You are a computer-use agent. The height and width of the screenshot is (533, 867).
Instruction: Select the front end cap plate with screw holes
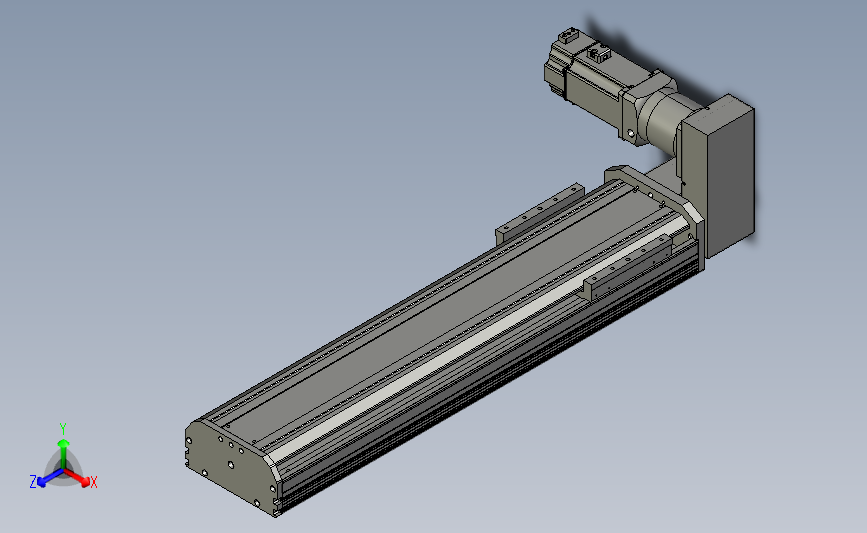tap(231, 467)
